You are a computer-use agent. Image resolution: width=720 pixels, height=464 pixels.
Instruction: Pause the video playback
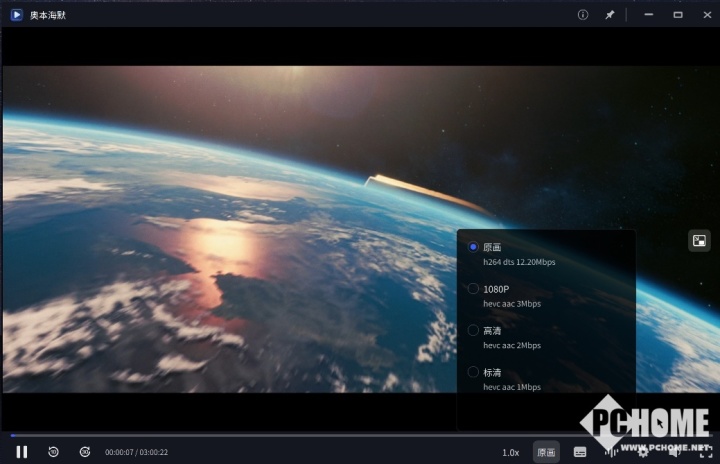(22, 452)
